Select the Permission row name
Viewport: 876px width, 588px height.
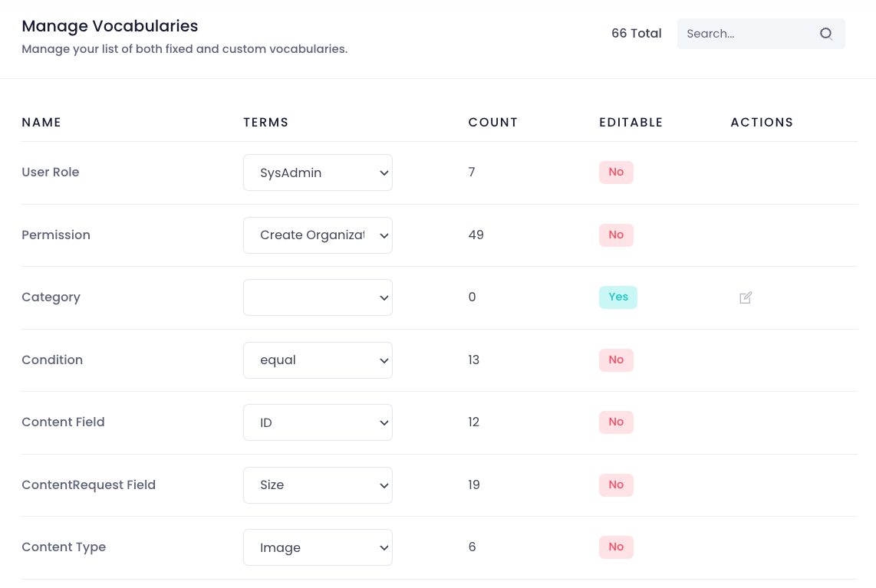point(56,235)
